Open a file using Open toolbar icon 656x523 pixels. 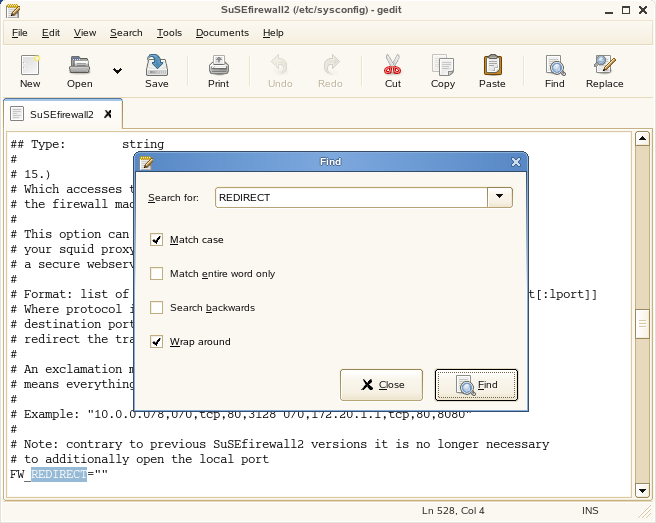pos(79,71)
